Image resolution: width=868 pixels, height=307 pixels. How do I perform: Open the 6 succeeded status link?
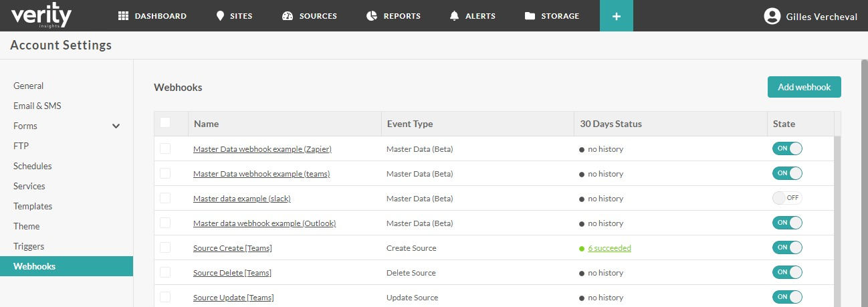[609, 248]
